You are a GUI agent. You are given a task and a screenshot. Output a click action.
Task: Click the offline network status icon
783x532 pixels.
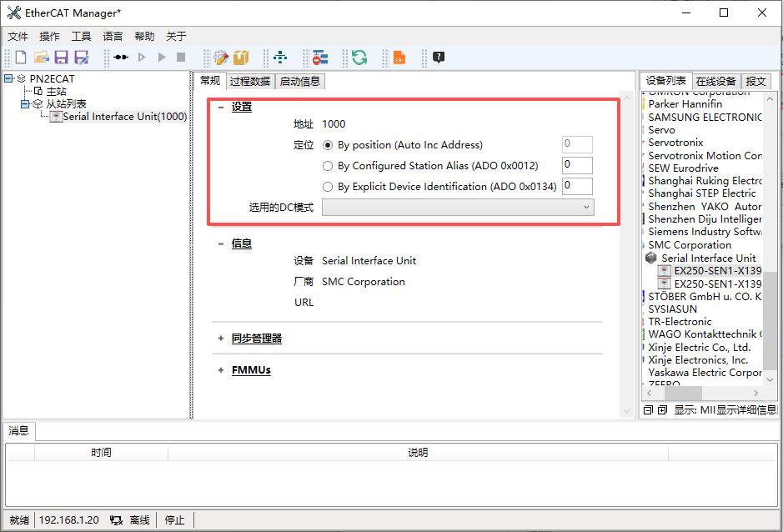pyautogui.click(x=117, y=520)
